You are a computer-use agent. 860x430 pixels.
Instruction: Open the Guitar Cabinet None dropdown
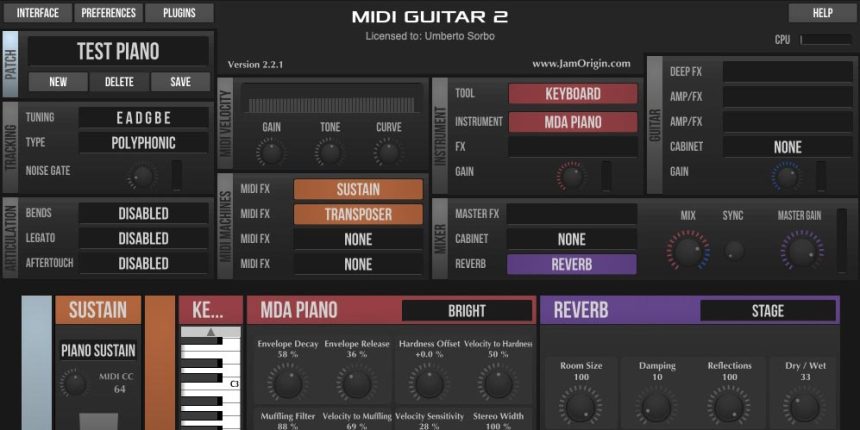tap(786, 147)
